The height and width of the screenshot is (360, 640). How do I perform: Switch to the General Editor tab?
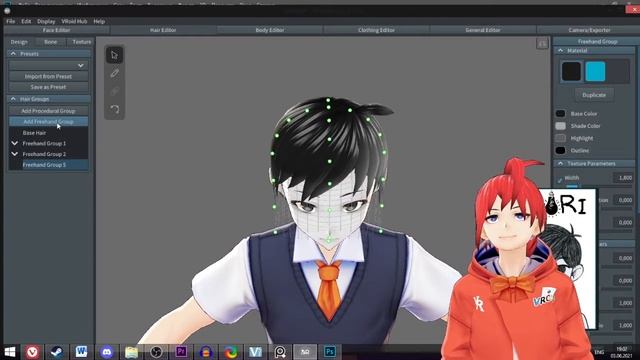click(483, 30)
